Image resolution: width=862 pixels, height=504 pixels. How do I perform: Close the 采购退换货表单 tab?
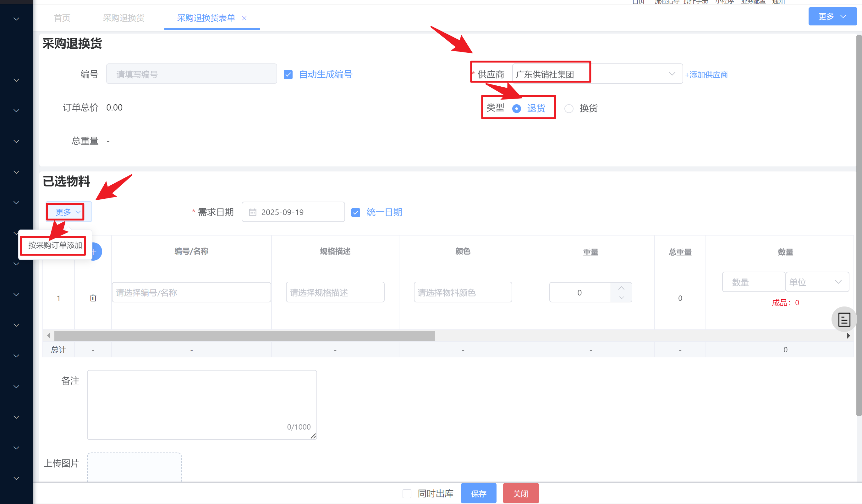(244, 18)
